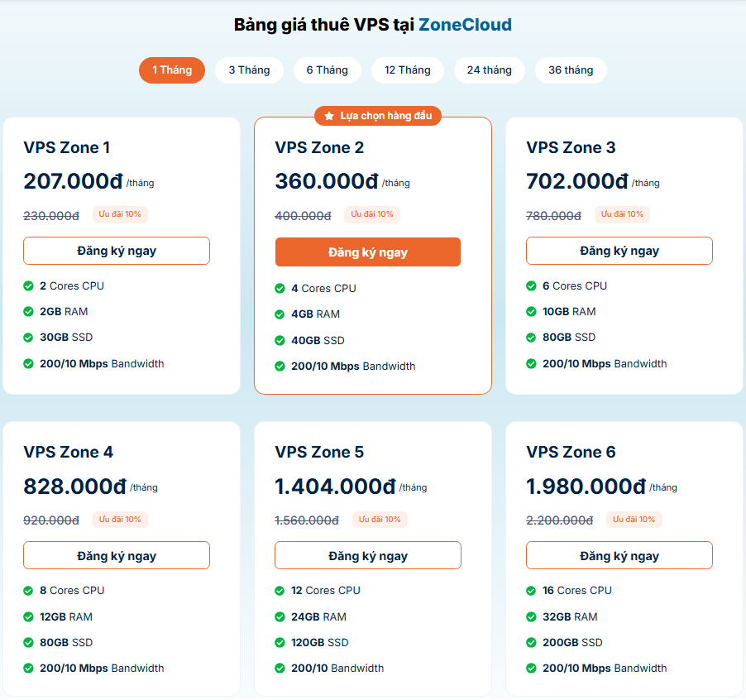
Task: Click the green checkmark beside 2 Cores CPU
Action: point(30,285)
